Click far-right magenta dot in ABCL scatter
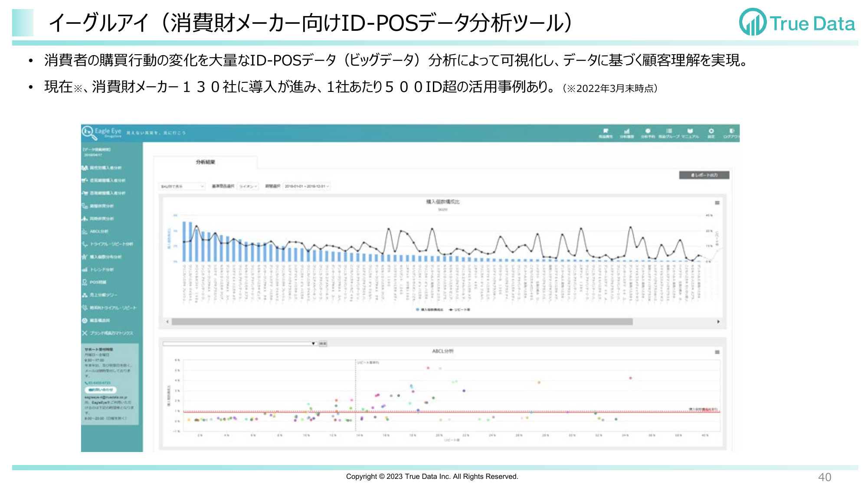Viewport: 868px width, 488px height. point(631,378)
